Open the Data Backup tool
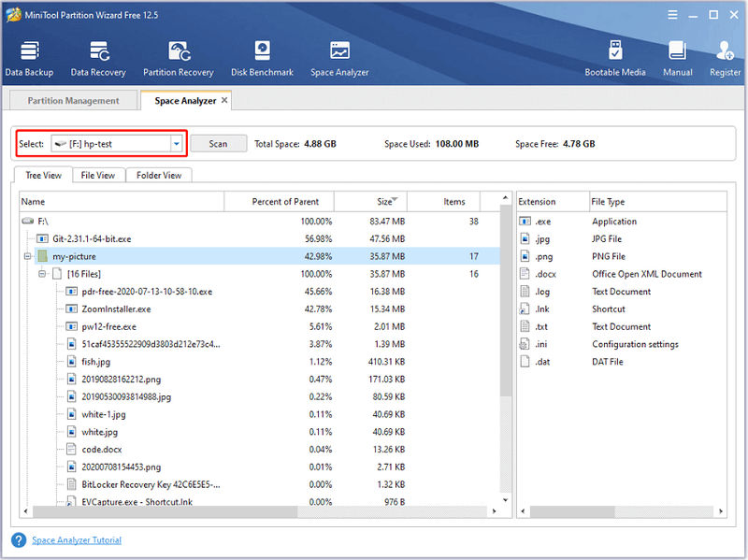The height and width of the screenshot is (560, 748). (29, 59)
